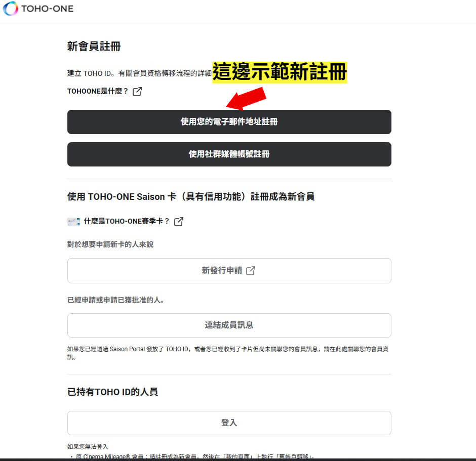Register with social media account button
This screenshot has height=461, width=476.
pos(229,154)
